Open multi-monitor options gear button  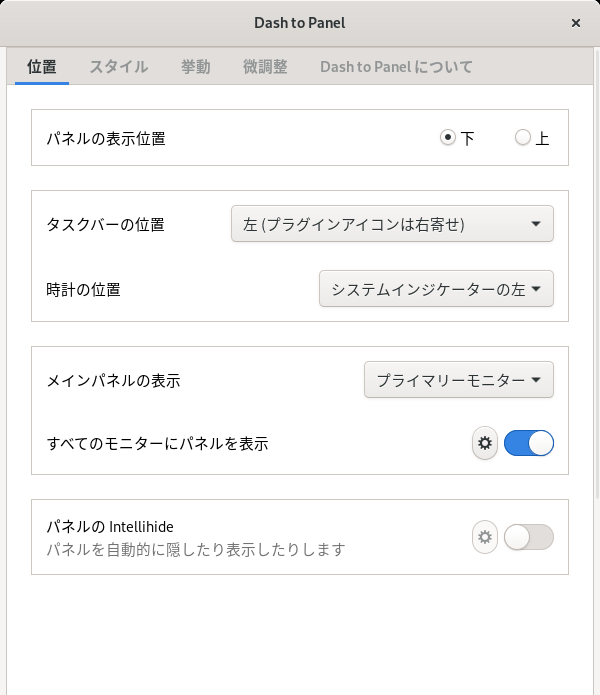coord(485,443)
